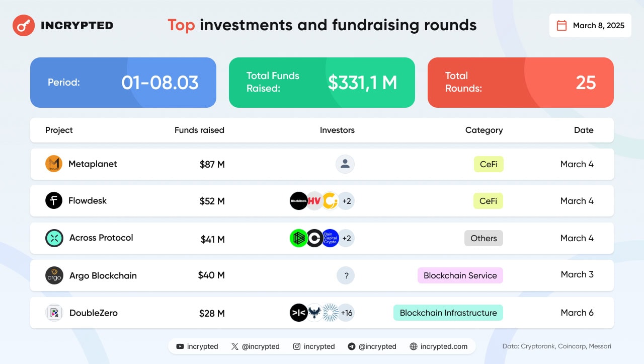Click the Funds raised column header
The image size is (644, 364).
coord(199,130)
